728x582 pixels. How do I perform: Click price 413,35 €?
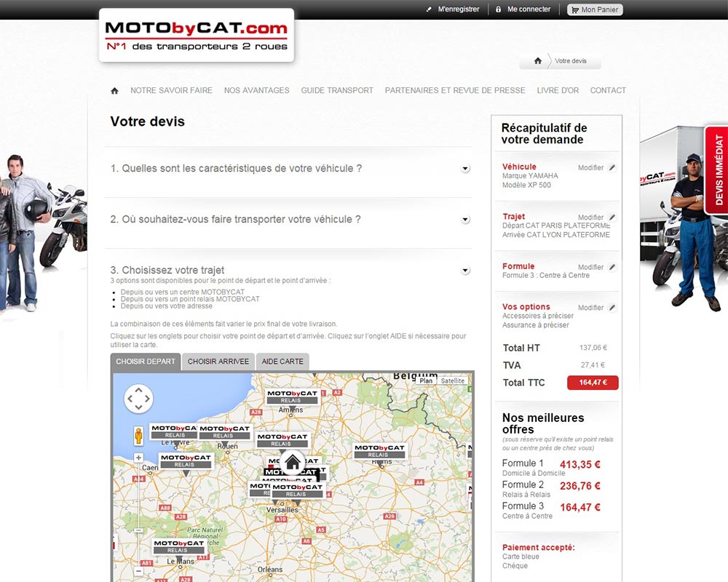point(580,465)
